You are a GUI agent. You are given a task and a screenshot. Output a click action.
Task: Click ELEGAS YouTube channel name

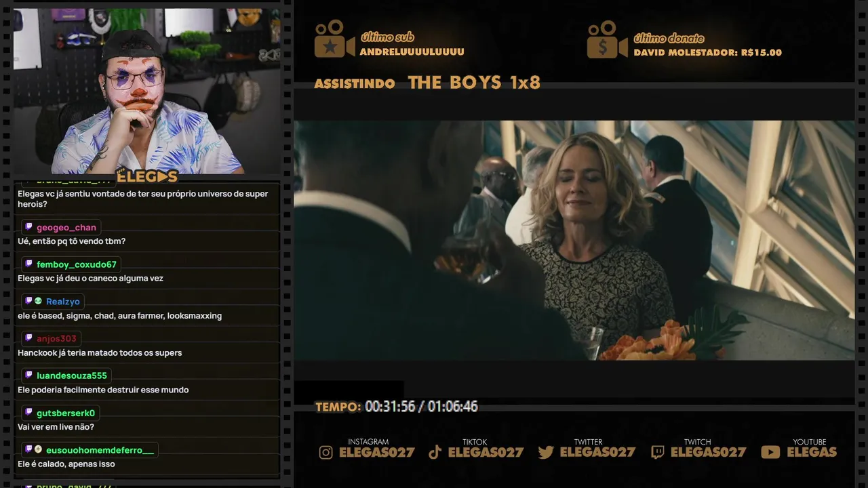point(812,452)
